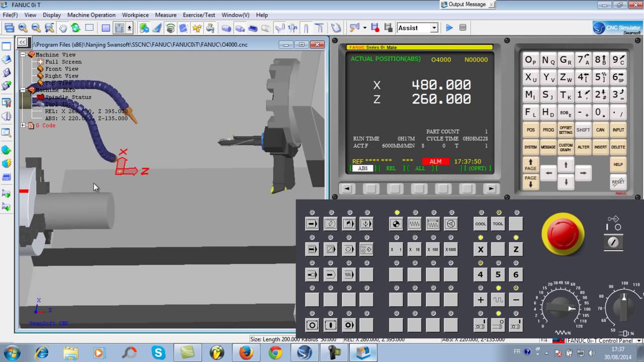The image size is (644, 362).
Task: Click the green rotate view icon
Action: 75,28
